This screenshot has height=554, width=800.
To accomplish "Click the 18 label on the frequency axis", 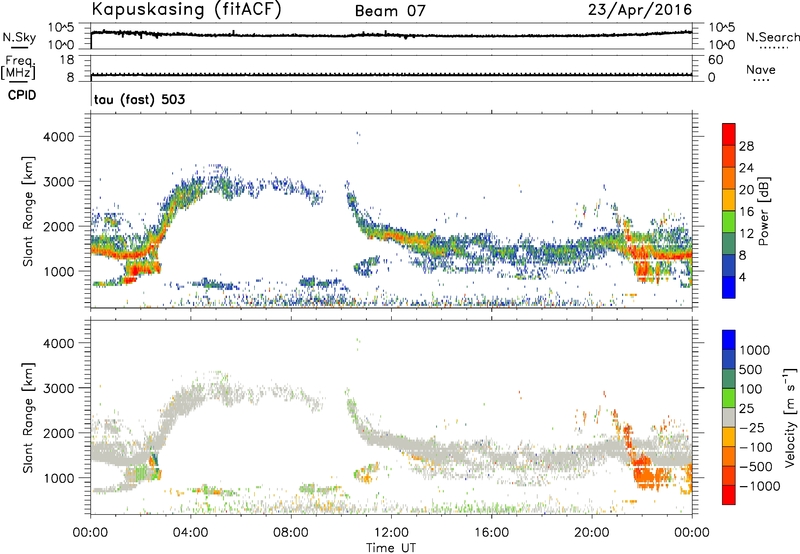I will pyautogui.click(x=67, y=60).
